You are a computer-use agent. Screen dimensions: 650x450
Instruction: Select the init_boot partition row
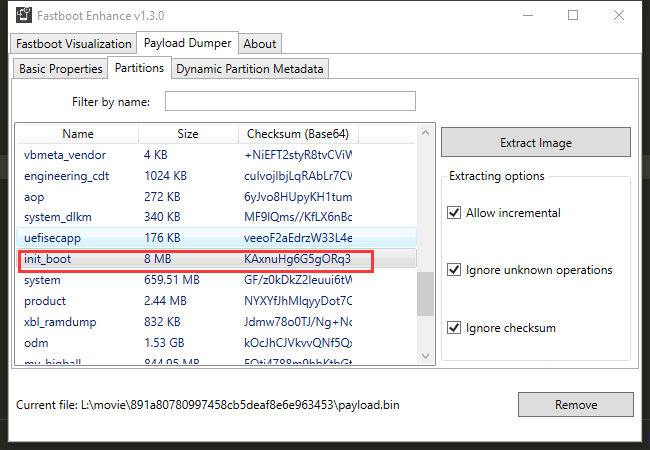[216, 259]
